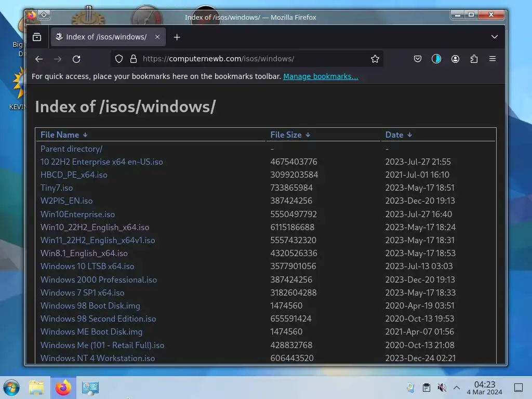Download W2PIS_EN.iso
The width and height of the screenshot is (532, 399).
(x=66, y=201)
